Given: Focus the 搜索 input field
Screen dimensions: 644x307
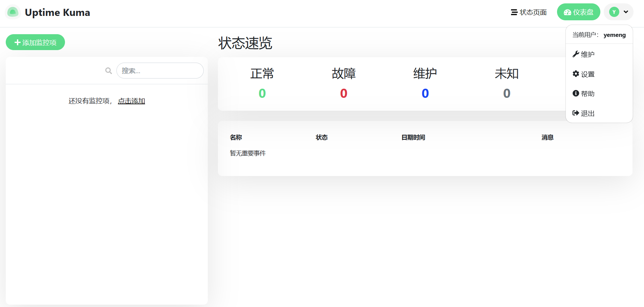Looking at the screenshot, I should point(160,71).
